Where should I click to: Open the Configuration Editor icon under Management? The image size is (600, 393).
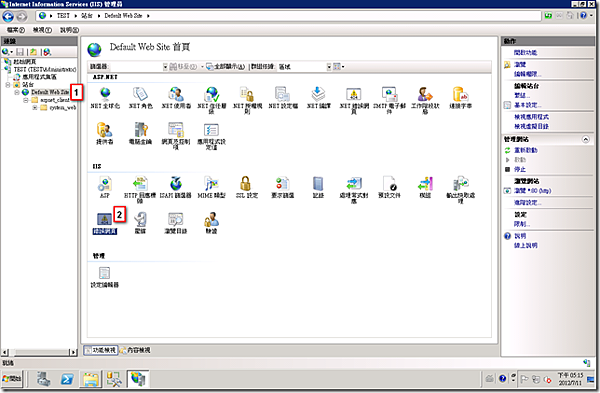coord(104,273)
